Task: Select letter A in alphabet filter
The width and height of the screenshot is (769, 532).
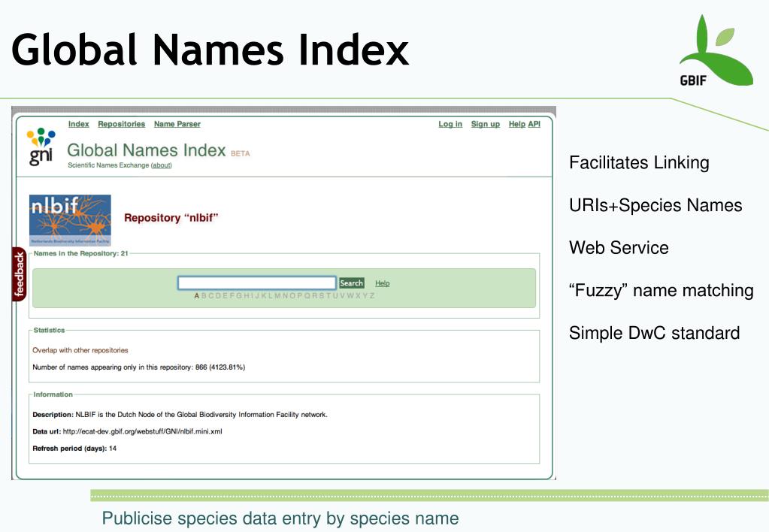Action: (197, 295)
